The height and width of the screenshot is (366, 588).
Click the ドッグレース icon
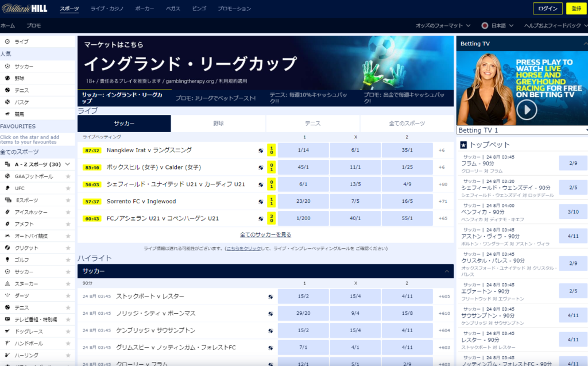pyautogui.click(x=7, y=331)
